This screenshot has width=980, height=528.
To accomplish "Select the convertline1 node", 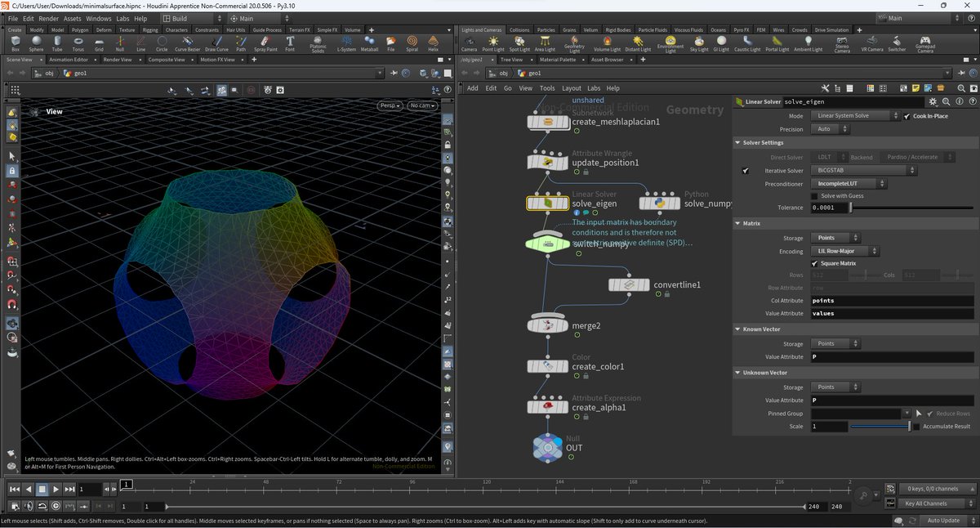I will pos(630,285).
